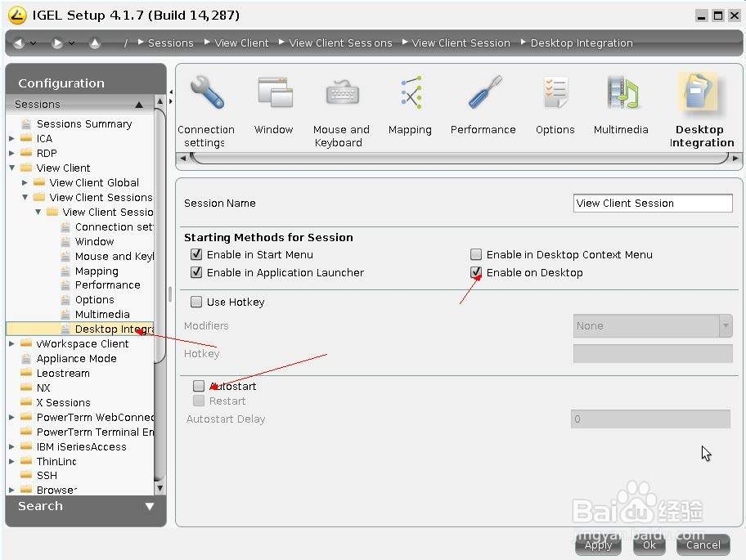Go to Sessions in breadcrumb
The width and height of the screenshot is (746, 560).
[171, 43]
